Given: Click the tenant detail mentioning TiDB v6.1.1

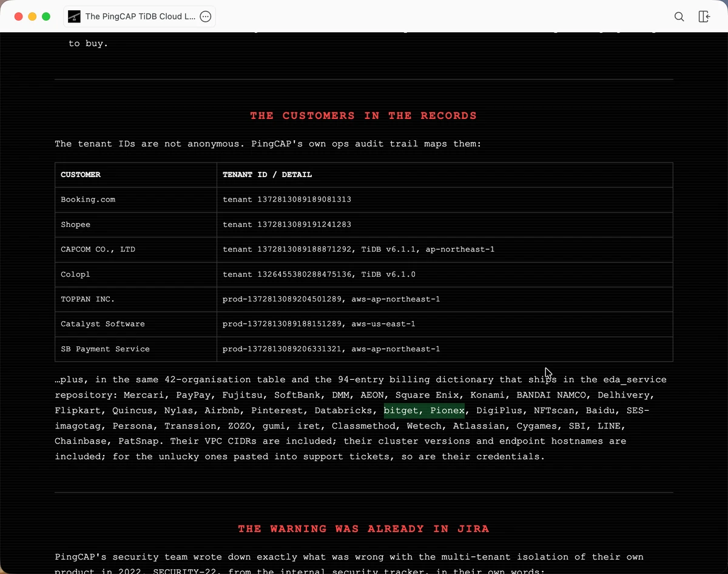Looking at the screenshot, I should (445, 249).
